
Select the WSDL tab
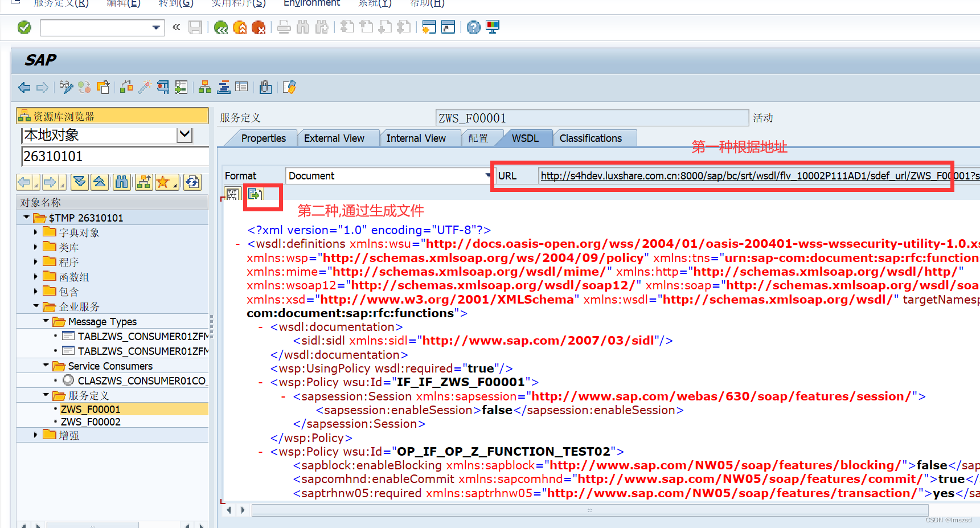[525, 138]
